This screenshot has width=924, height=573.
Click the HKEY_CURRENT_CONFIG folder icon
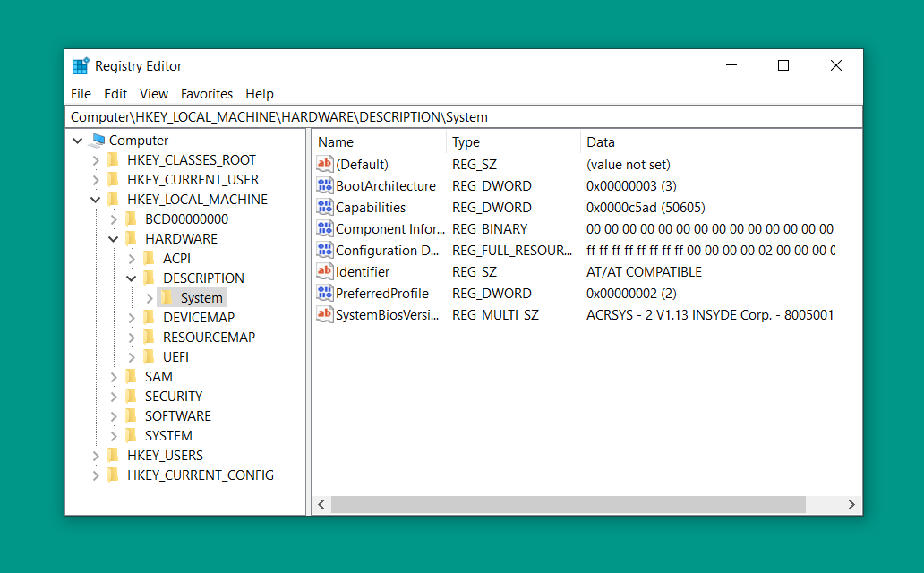point(114,475)
